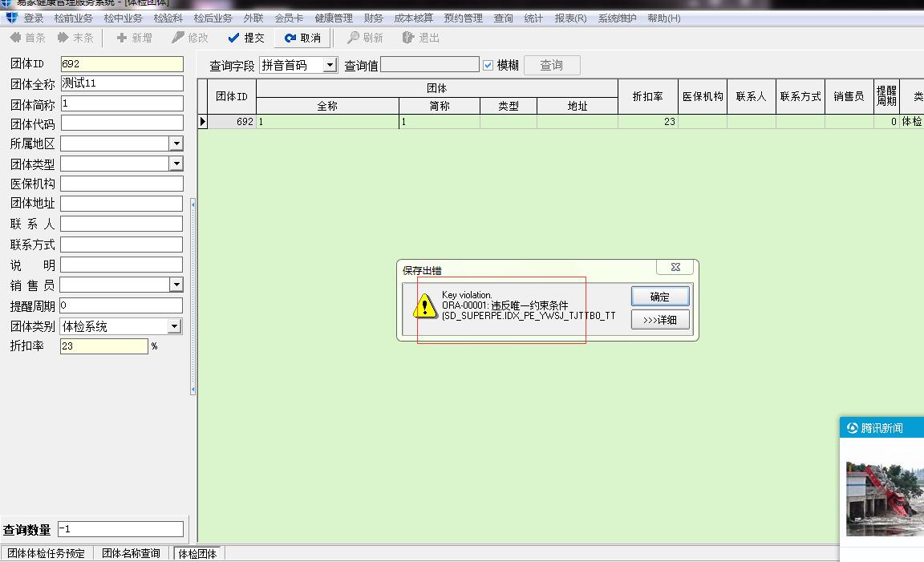This screenshot has width=924, height=562.
Task: Click >>>详细 button for error details
Action: pyautogui.click(x=660, y=320)
